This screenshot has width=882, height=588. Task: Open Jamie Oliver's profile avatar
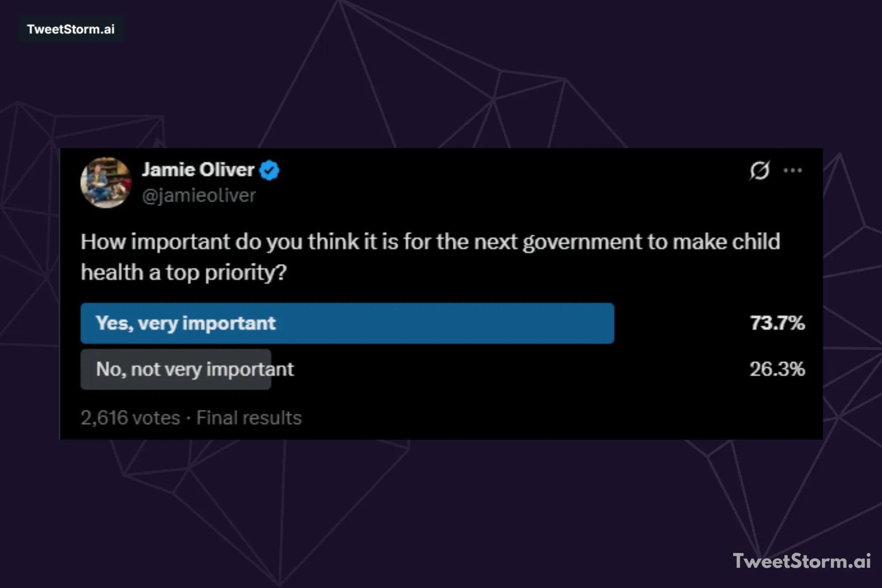[106, 183]
